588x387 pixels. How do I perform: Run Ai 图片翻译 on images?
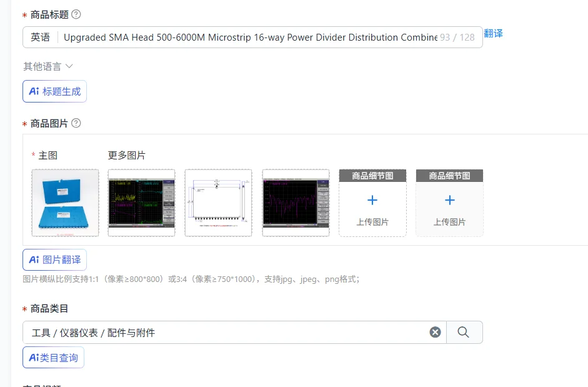55,259
